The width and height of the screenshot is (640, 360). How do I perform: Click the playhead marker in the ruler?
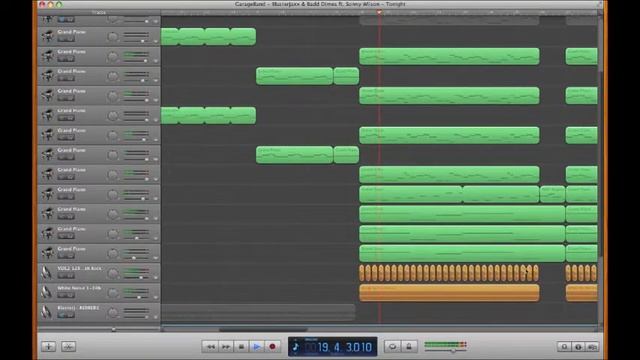pos(379,12)
